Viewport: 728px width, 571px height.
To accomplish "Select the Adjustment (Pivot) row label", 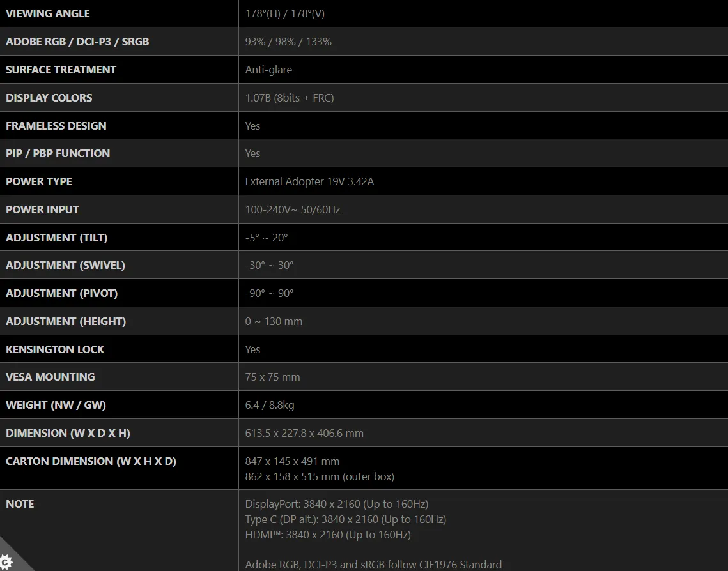I will pyautogui.click(x=62, y=293).
